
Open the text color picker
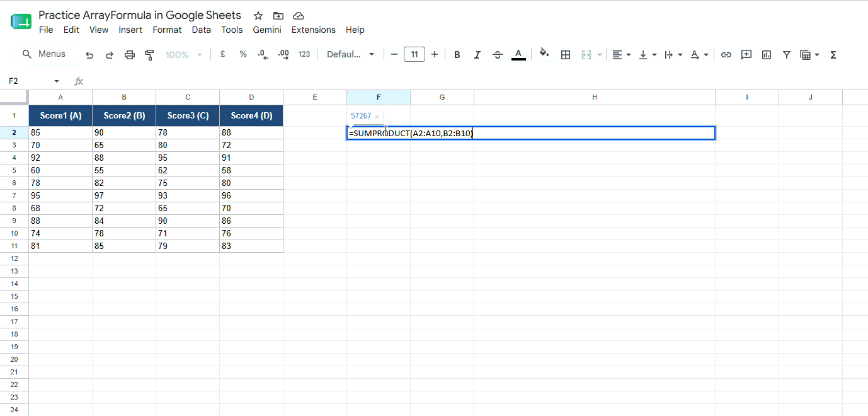click(x=518, y=55)
